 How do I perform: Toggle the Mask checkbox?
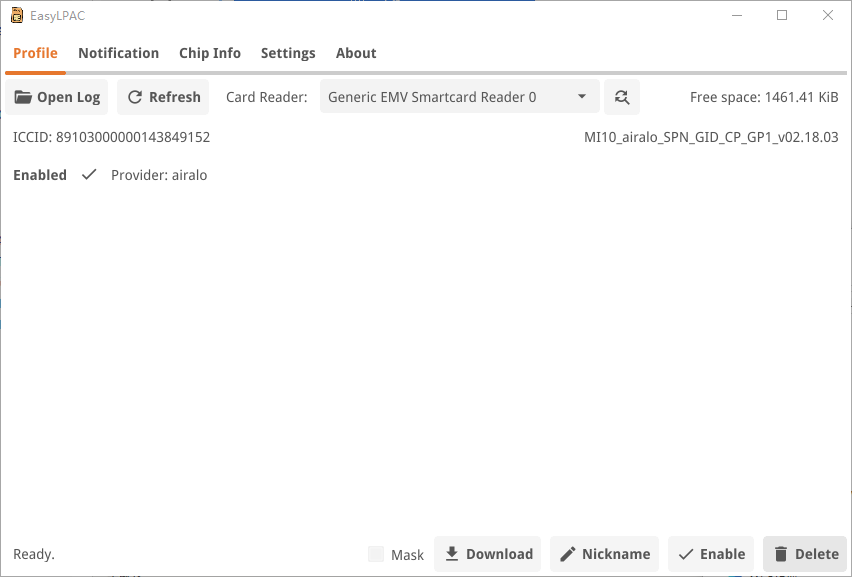pyautogui.click(x=376, y=554)
